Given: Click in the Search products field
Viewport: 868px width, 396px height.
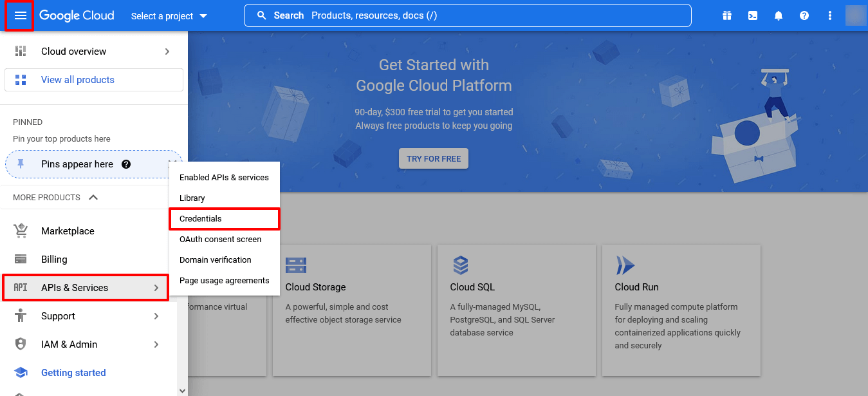Looking at the screenshot, I should point(468,15).
